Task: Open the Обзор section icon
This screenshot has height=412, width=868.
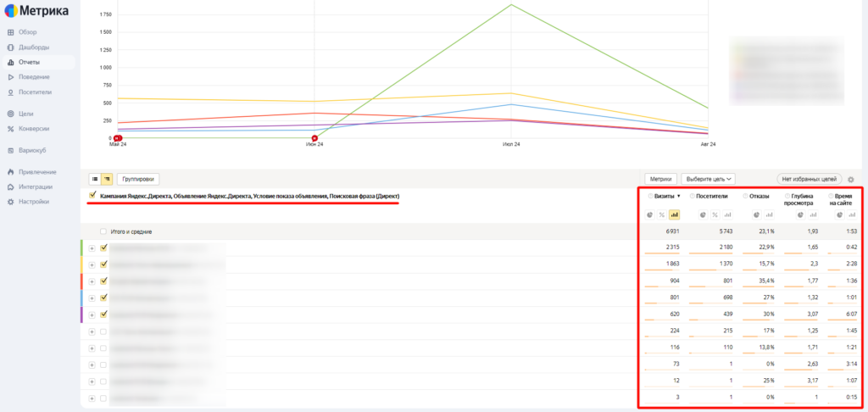Action: click(10, 32)
